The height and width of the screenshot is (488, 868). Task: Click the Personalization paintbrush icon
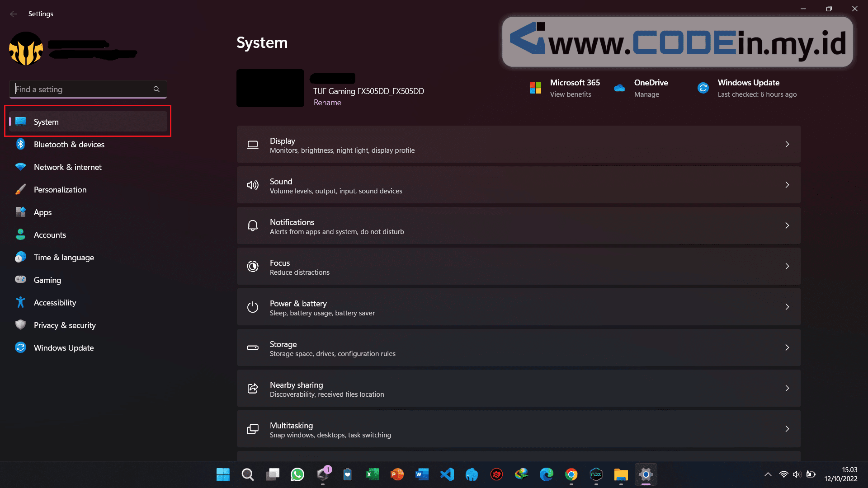point(20,189)
